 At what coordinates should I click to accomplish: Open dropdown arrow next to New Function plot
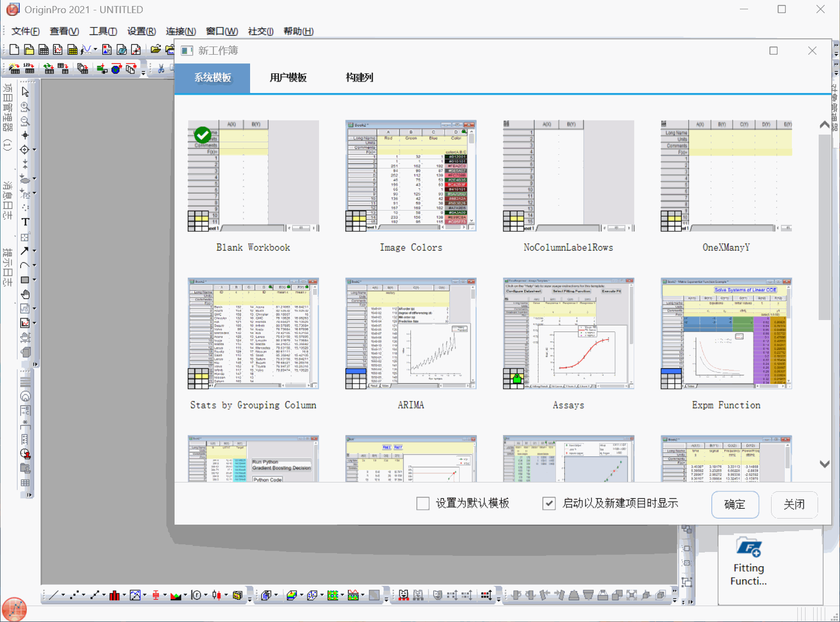(x=95, y=50)
